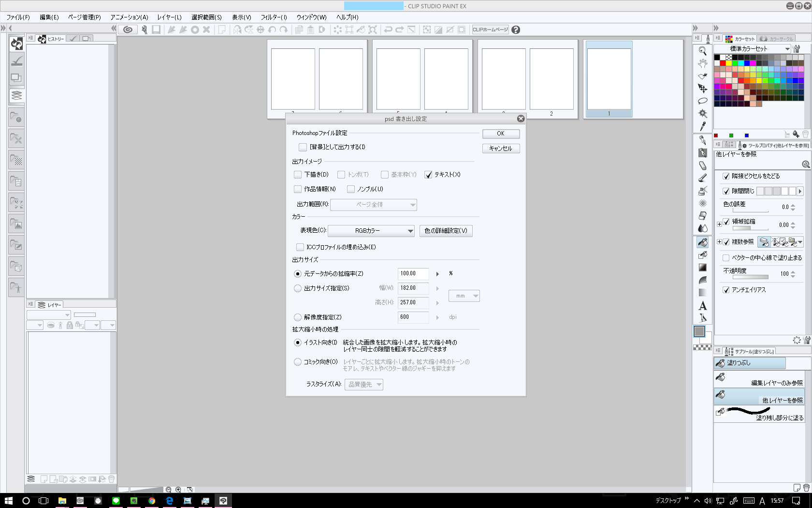The image size is (812, 508).
Task: Open CLIP STUDIO via the swirl icon
Action: point(128,30)
